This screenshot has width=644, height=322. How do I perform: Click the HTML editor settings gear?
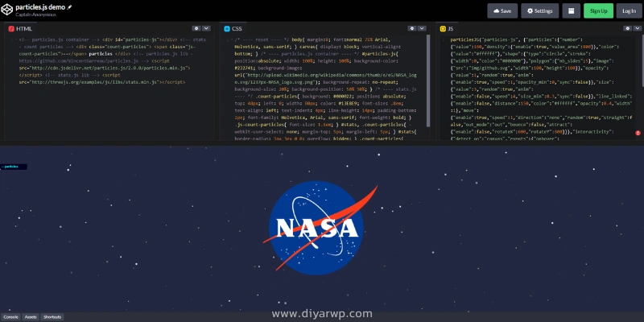click(x=195, y=28)
